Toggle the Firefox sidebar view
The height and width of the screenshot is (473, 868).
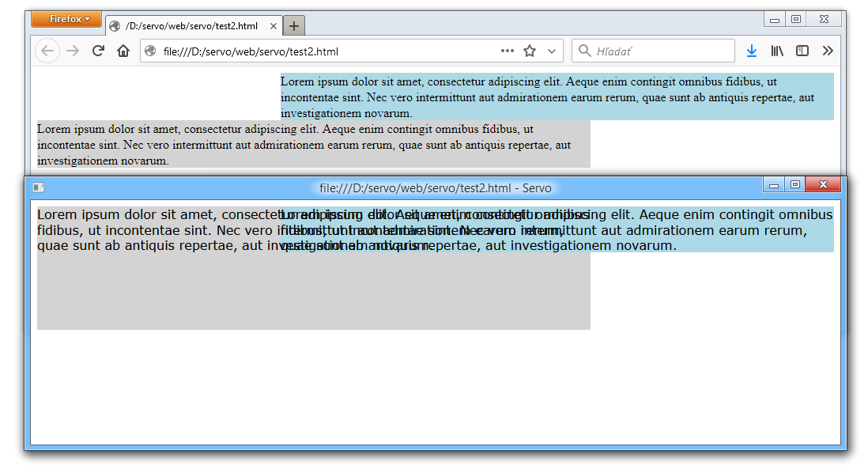tap(802, 51)
